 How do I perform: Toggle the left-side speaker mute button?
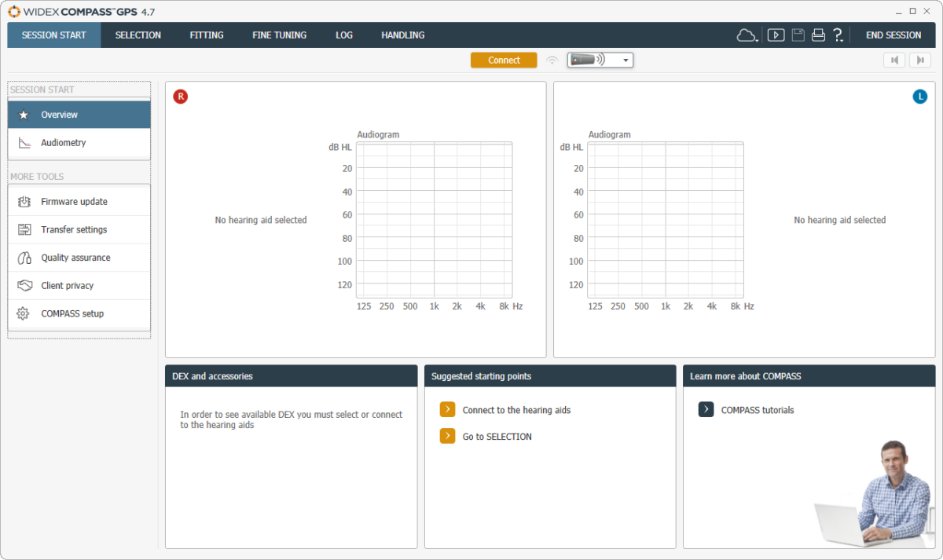click(x=894, y=60)
